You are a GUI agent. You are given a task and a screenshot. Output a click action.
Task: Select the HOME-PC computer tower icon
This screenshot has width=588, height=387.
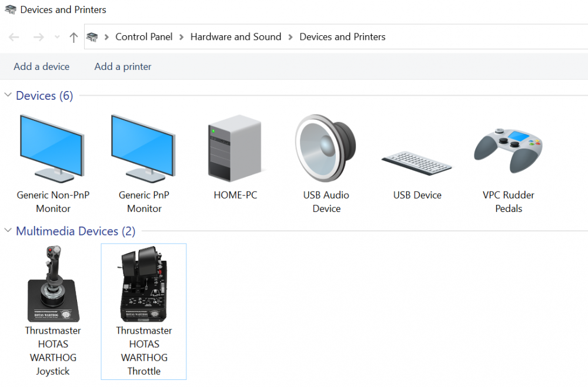tap(235, 149)
